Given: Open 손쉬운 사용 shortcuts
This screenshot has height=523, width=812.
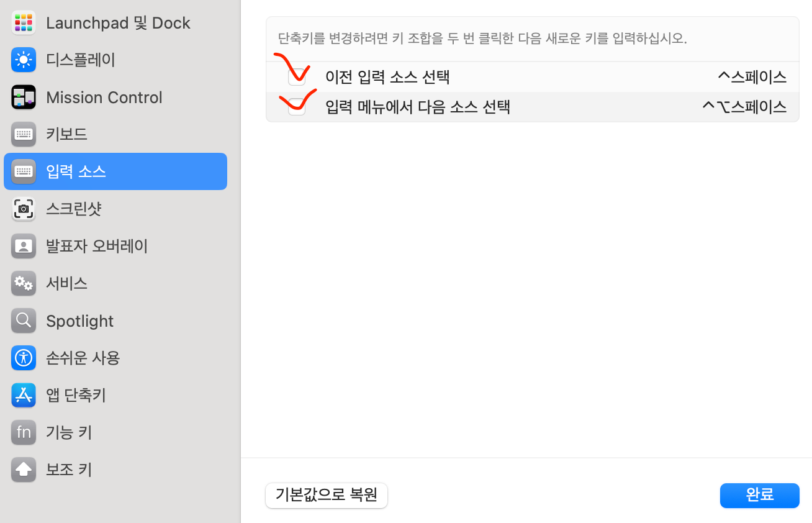Looking at the screenshot, I should pyautogui.click(x=83, y=358).
